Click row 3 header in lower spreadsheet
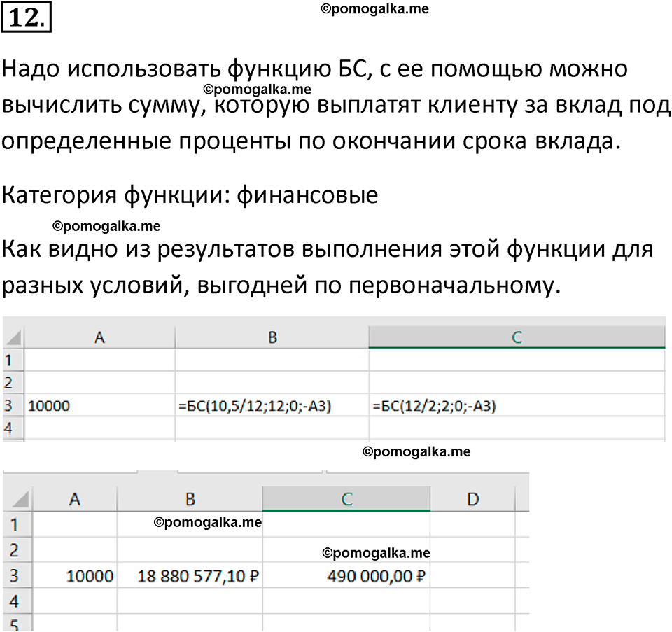The image size is (672, 632). tap(18, 575)
